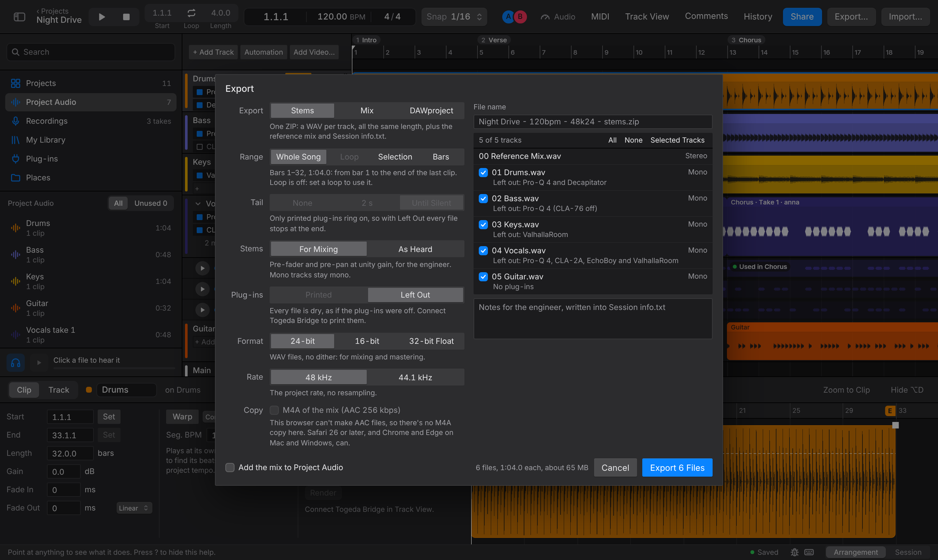Image resolution: width=938 pixels, height=560 pixels.
Task: Click the engineer notes text area
Action: pyautogui.click(x=593, y=319)
